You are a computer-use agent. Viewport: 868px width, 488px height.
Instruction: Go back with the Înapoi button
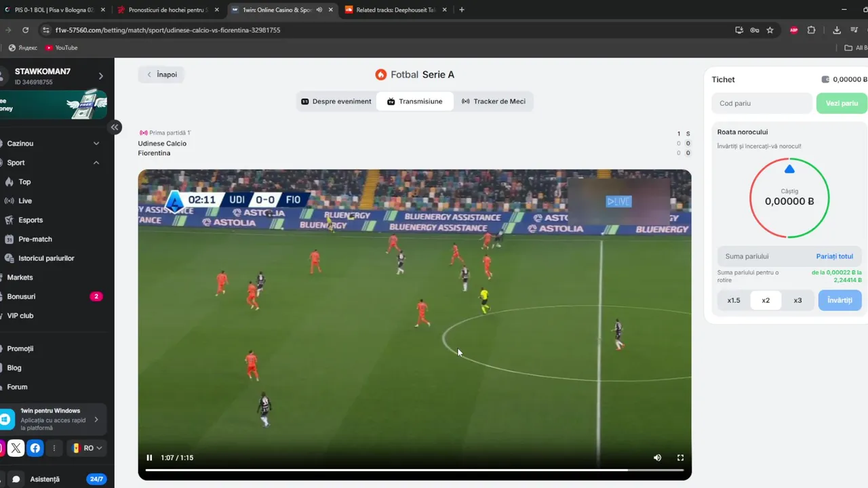click(161, 75)
